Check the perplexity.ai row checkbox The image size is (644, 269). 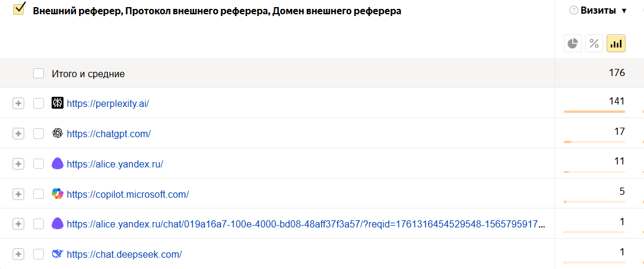tap(39, 103)
